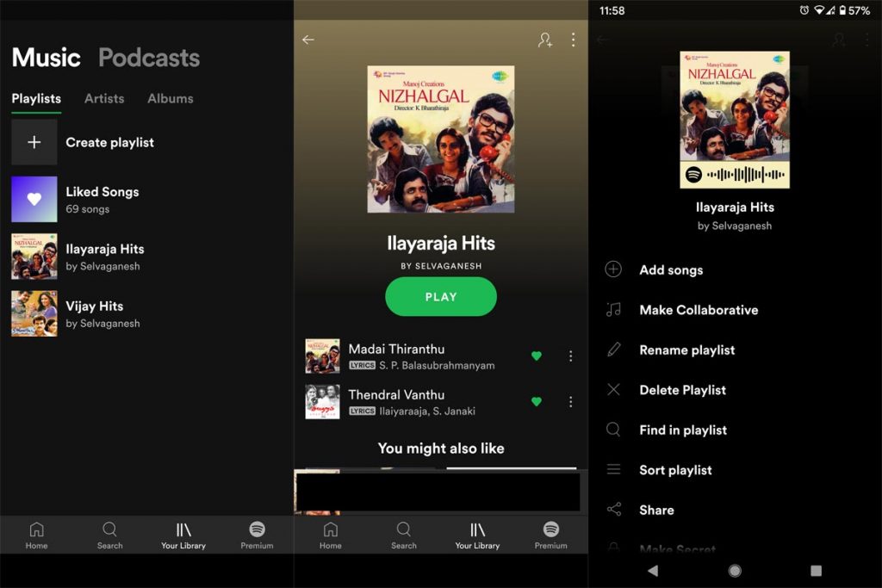
Task: Open options menu for Madai Thiranthu
Action: tap(570, 356)
